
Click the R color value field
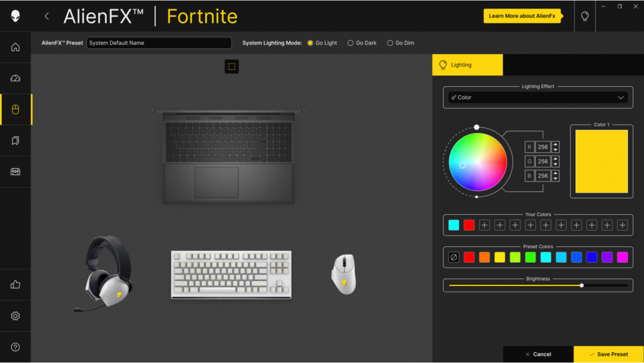click(x=543, y=147)
